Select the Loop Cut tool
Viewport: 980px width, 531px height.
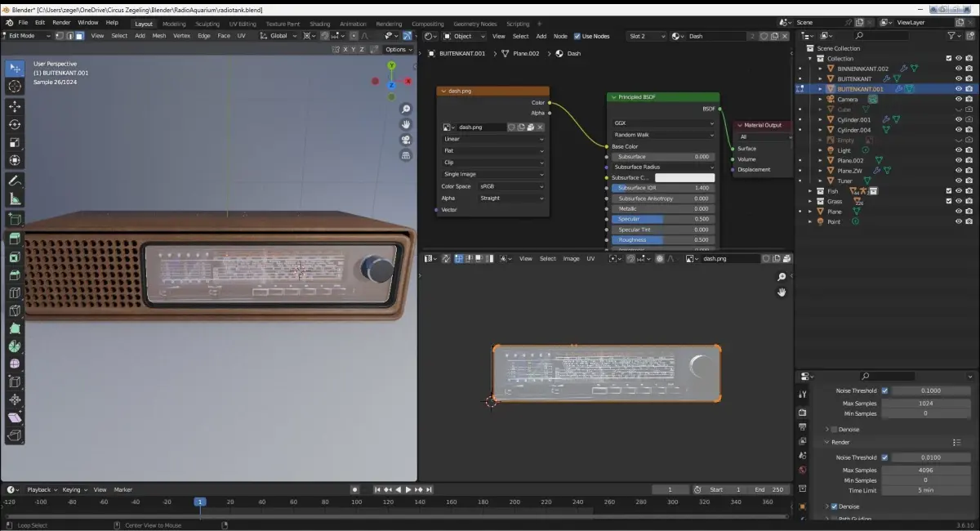coord(15,292)
